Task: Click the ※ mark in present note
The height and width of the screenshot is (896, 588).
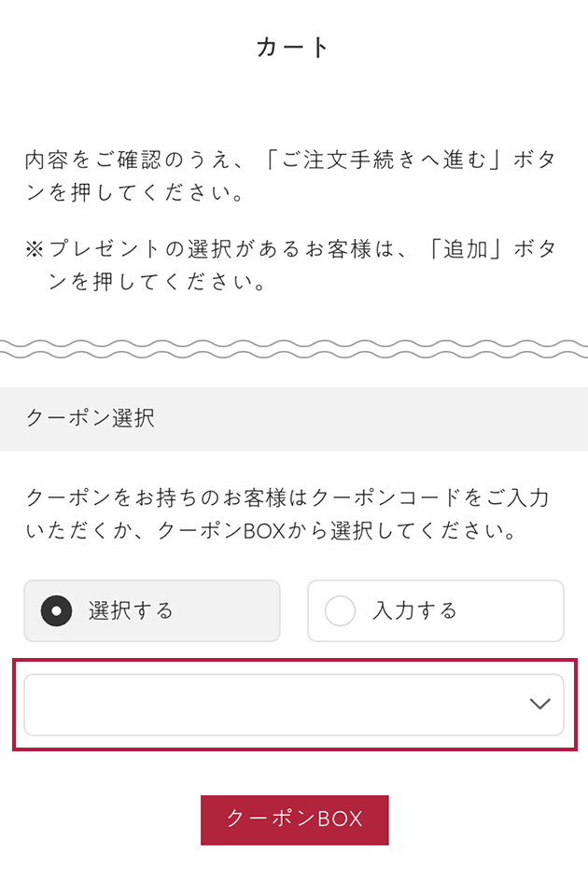Action: coord(35,249)
